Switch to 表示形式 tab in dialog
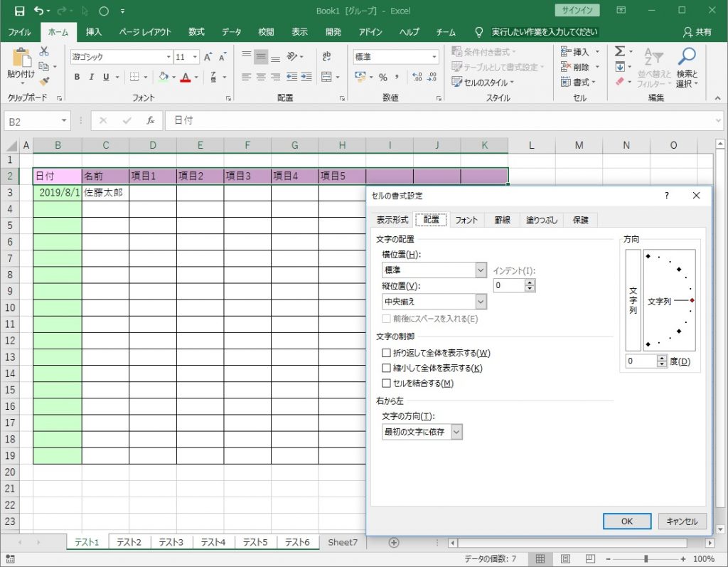Screen dimensions: 728x567 (x=392, y=220)
